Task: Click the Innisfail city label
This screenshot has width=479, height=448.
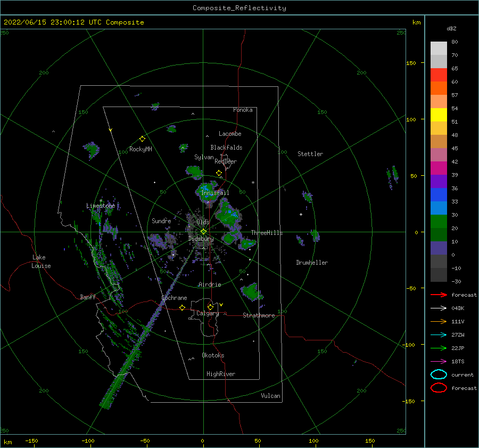Action: [215, 193]
